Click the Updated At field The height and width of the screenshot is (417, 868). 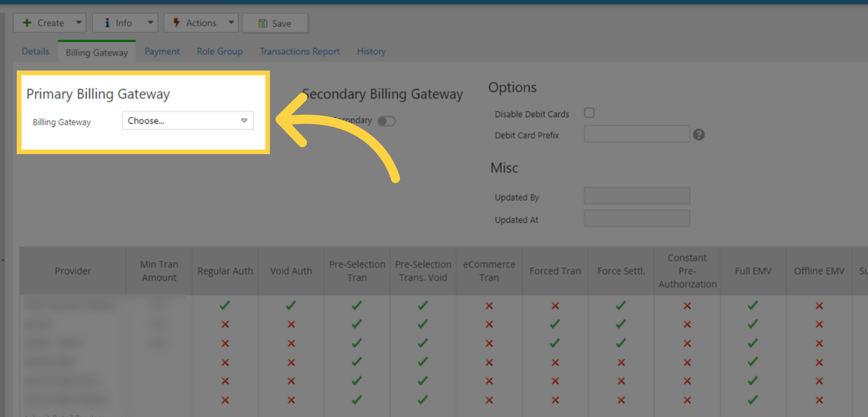coord(637,218)
